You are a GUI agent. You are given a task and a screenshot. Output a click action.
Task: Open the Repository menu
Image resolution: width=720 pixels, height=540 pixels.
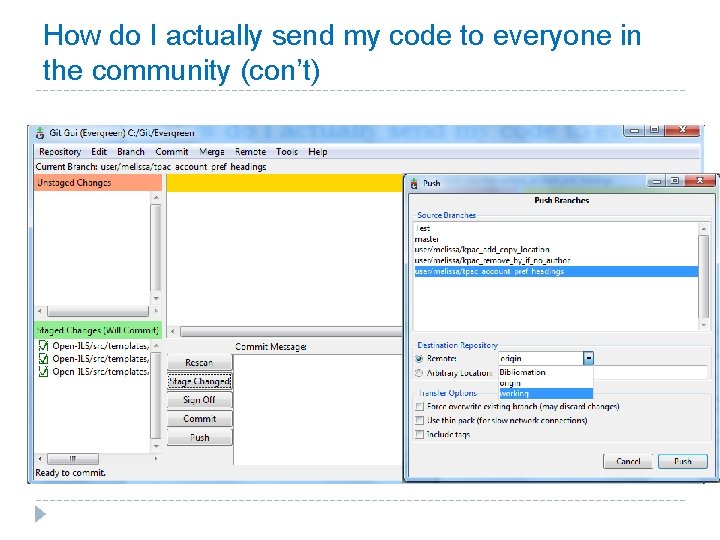coord(60,152)
